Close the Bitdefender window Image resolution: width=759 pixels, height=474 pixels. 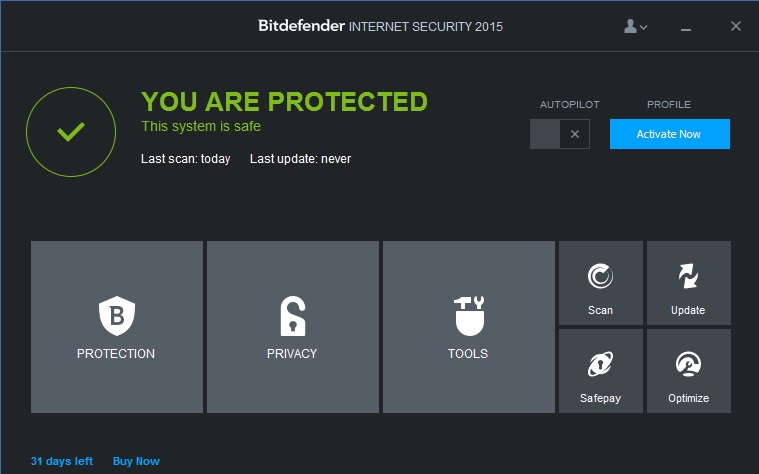[736, 26]
